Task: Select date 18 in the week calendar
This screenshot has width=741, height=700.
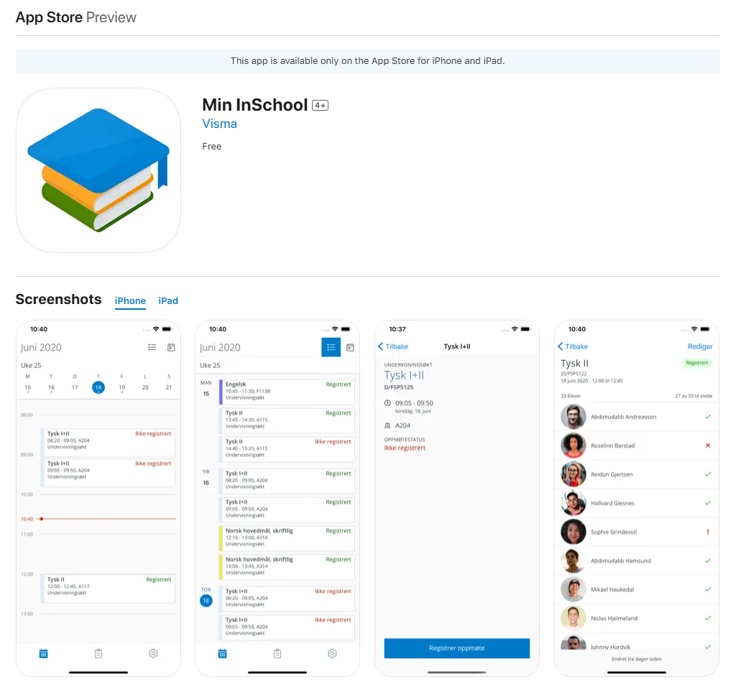Action: (98, 387)
